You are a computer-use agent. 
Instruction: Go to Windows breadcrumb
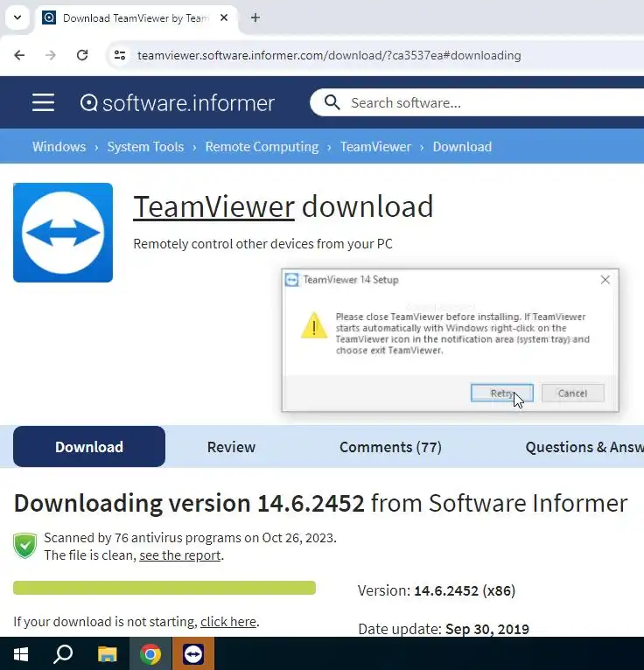59,147
